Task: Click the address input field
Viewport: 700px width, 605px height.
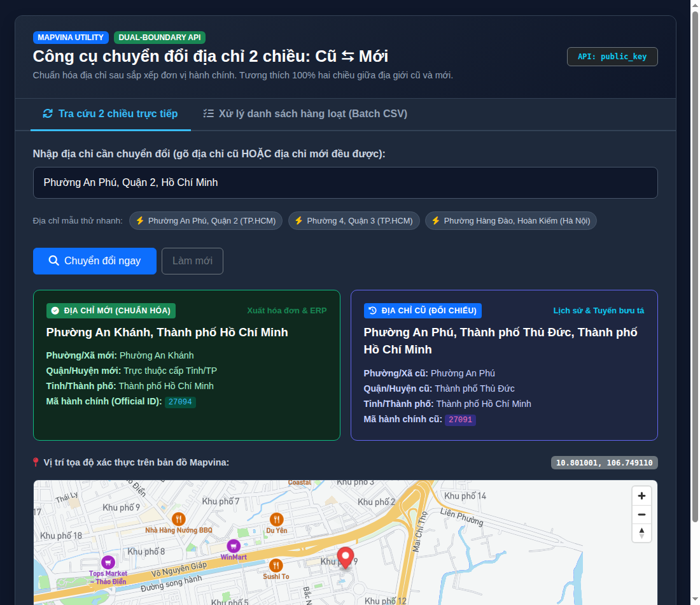Action: pyautogui.click(x=345, y=183)
